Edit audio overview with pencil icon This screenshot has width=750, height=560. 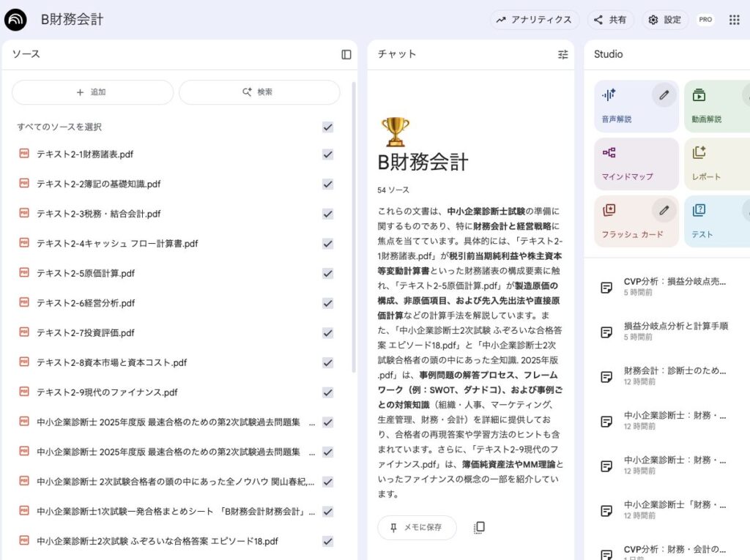click(x=664, y=95)
